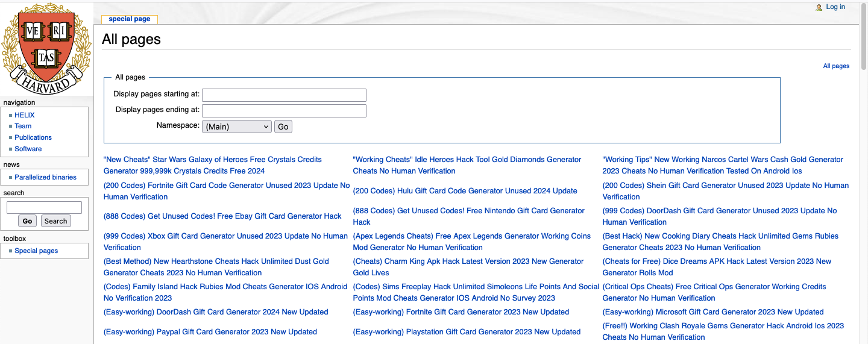Image resolution: width=868 pixels, height=344 pixels.
Task: Open Publications navigation link
Action: 33,137
